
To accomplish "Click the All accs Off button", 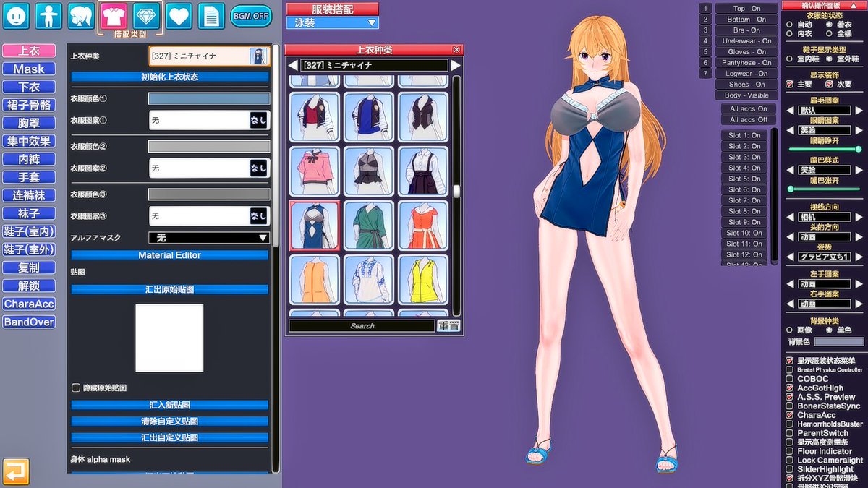I will pos(748,121).
